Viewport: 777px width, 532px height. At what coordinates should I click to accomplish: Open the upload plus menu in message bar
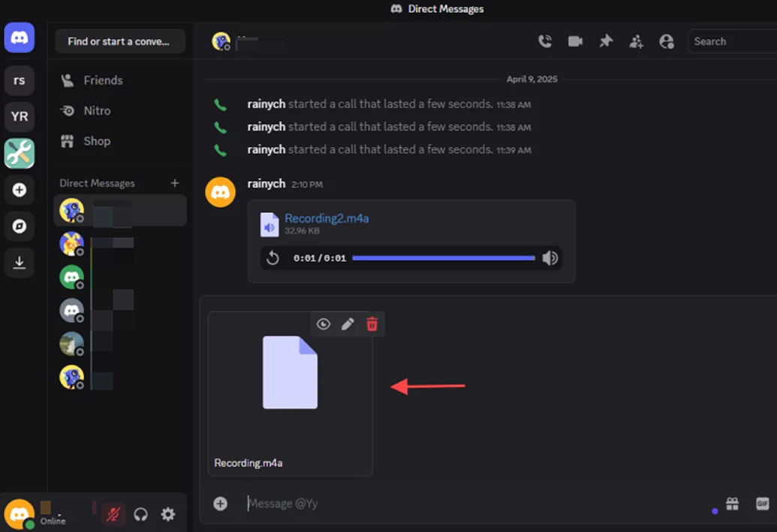coord(221,503)
